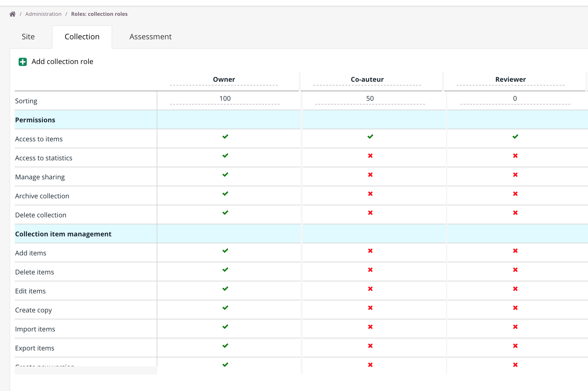Enable Manage sharing for Co-auteur

click(370, 175)
